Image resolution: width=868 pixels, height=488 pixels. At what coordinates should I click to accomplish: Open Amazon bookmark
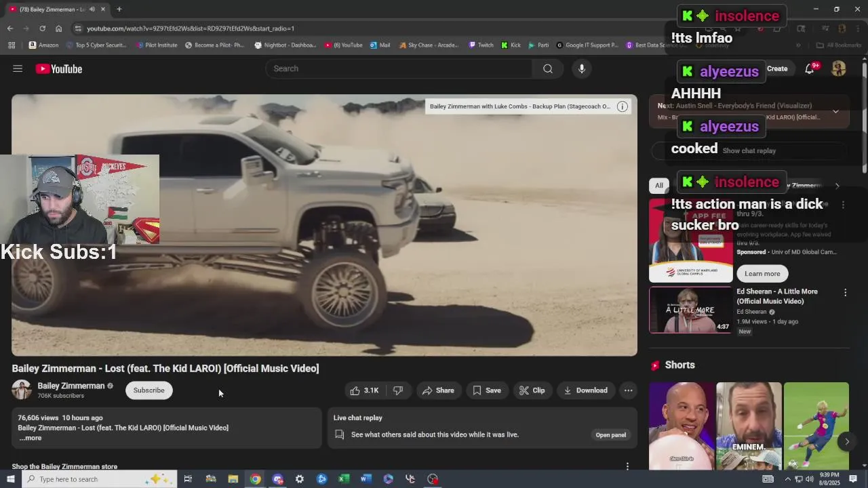[43, 45]
